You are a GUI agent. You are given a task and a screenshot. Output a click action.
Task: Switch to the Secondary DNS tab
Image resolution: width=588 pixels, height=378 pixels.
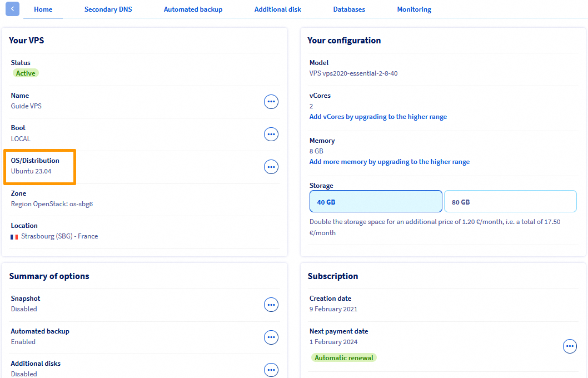click(108, 9)
